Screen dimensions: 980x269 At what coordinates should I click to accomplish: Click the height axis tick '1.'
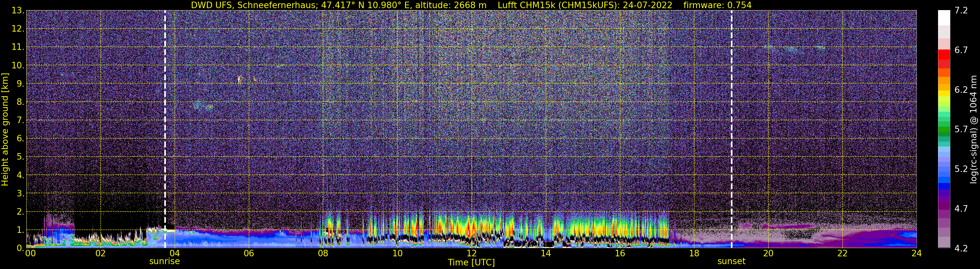[x=20, y=230]
